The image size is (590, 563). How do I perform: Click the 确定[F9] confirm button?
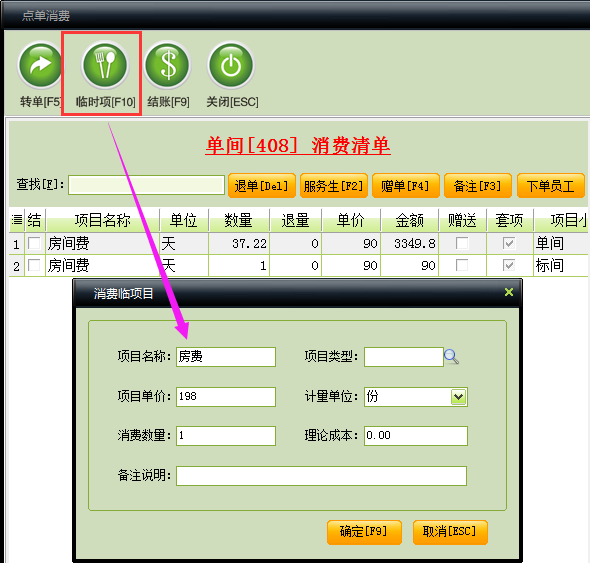364,532
